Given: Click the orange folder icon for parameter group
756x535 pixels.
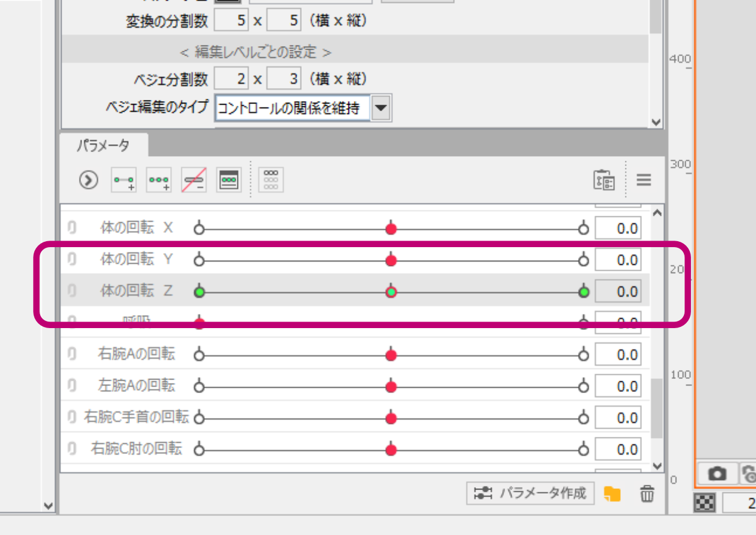Looking at the screenshot, I should click(x=612, y=494).
